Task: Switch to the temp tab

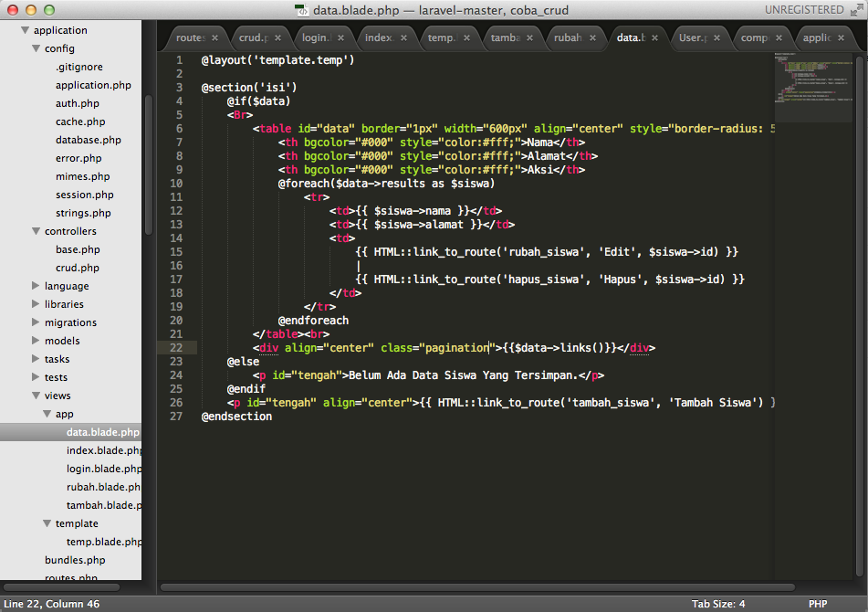Action: [x=442, y=38]
